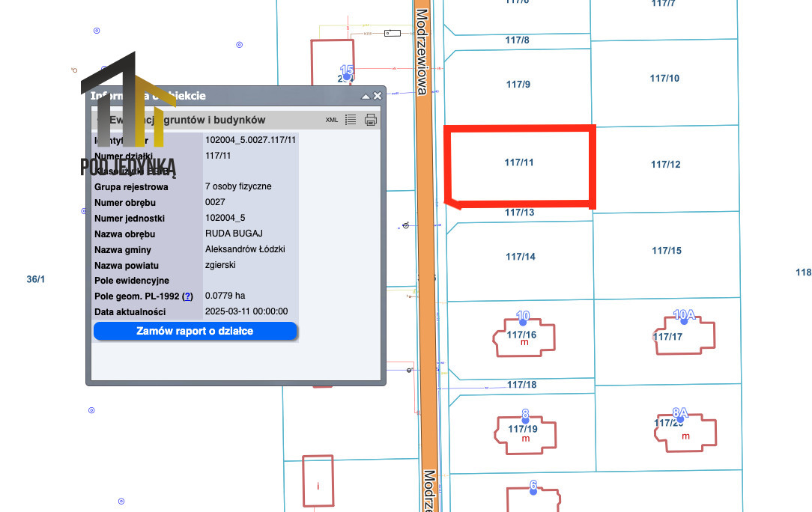The width and height of the screenshot is (812, 512).
Task: Click parcel label 117/10 on the map
Action: tap(665, 78)
